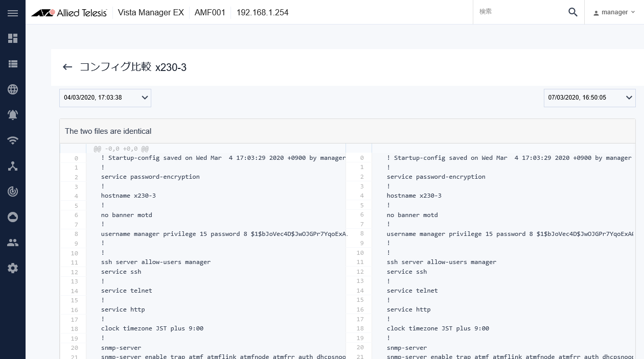Expand the manager user account menu
The width and height of the screenshot is (644, 359).
tap(614, 12)
